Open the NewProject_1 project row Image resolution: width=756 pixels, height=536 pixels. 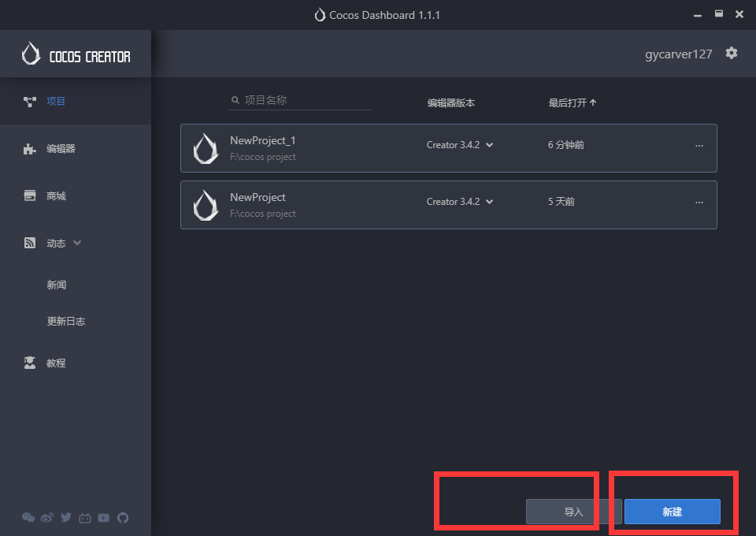448,148
